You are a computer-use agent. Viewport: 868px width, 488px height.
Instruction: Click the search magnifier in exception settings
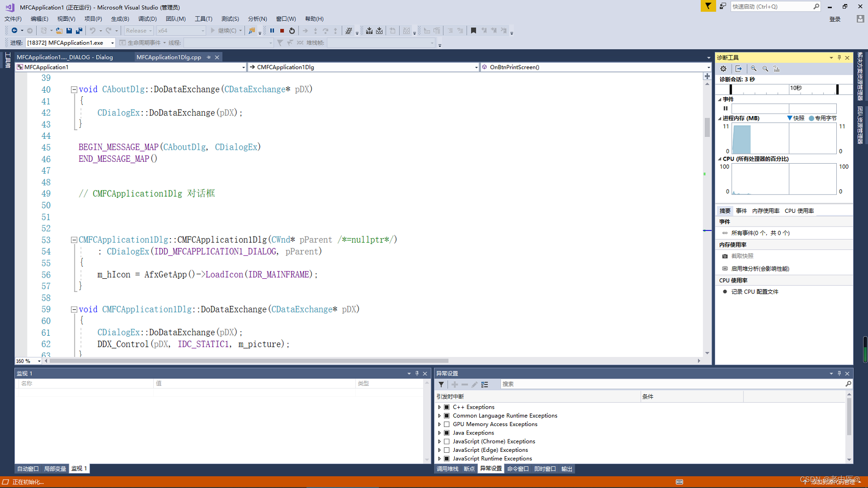coord(848,384)
